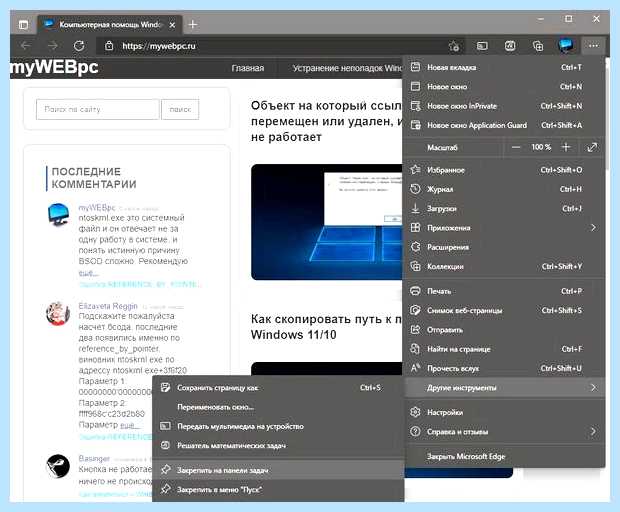Select Сохранить страницу как
This screenshot has height=512, width=620.
click(278, 388)
